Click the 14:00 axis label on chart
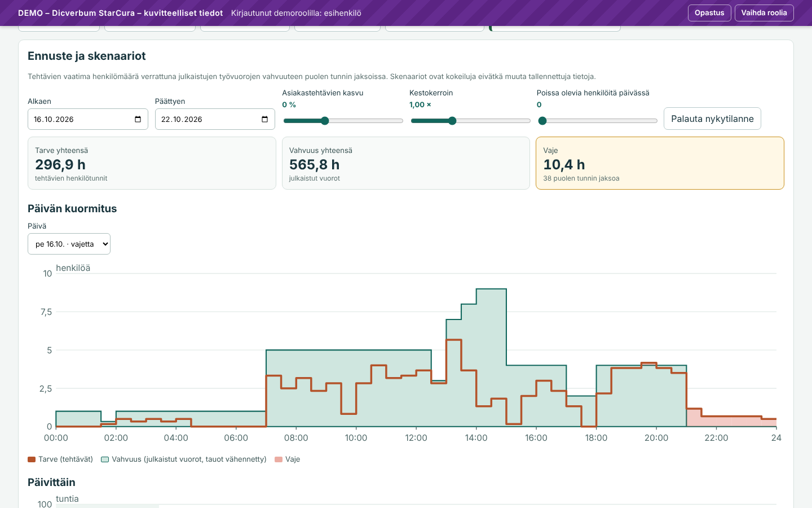The height and width of the screenshot is (508, 812). (x=476, y=438)
